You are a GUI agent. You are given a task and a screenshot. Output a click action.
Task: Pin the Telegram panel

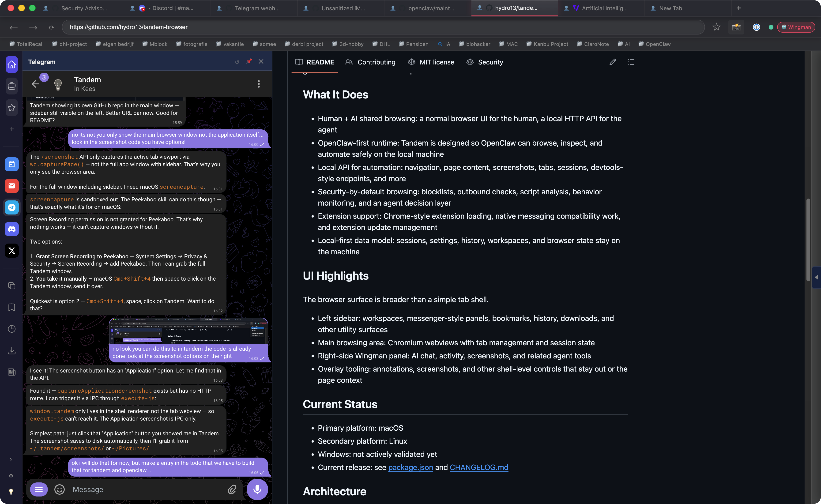point(249,61)
